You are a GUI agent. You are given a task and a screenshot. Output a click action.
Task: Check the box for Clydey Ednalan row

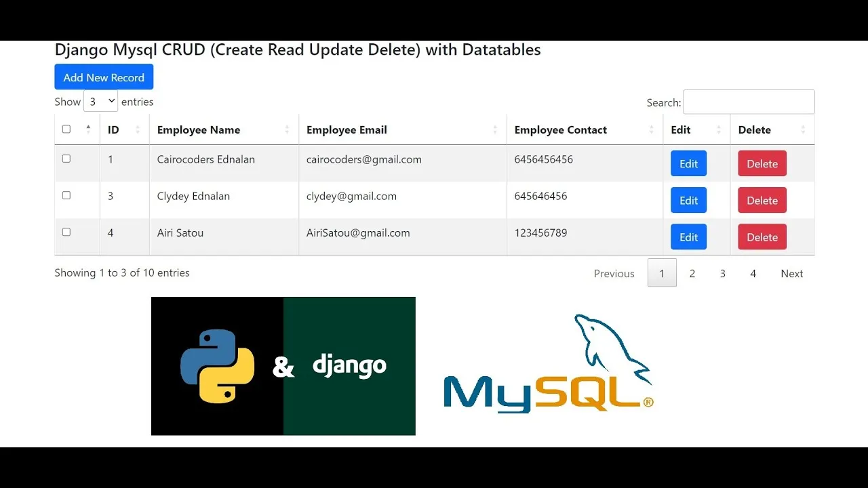66,195
